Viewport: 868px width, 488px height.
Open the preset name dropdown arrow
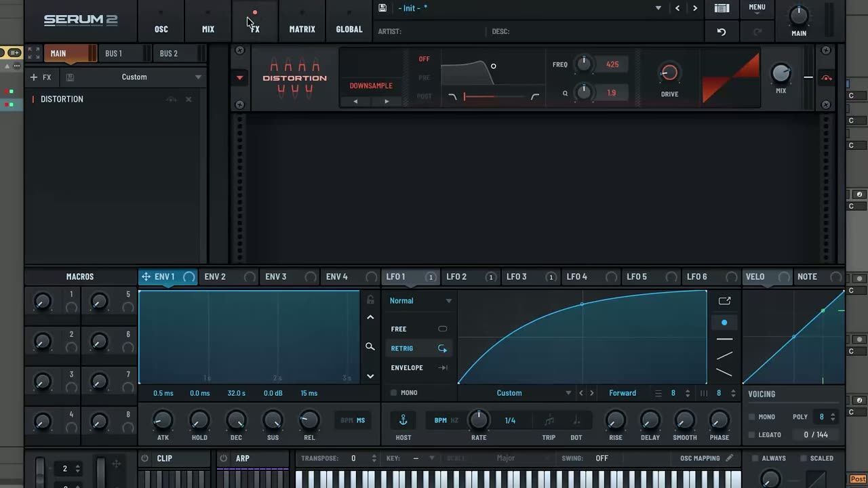(x=658, y=8)
